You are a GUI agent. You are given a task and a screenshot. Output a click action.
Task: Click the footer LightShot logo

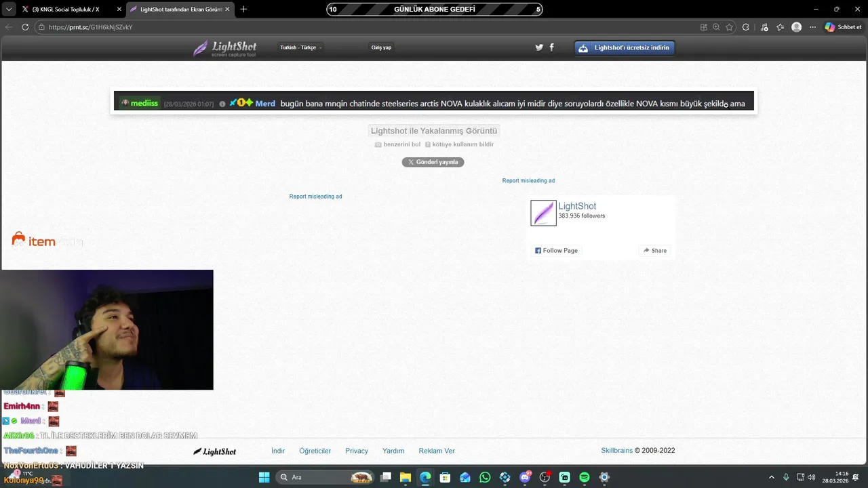click(x=214, y=451)
